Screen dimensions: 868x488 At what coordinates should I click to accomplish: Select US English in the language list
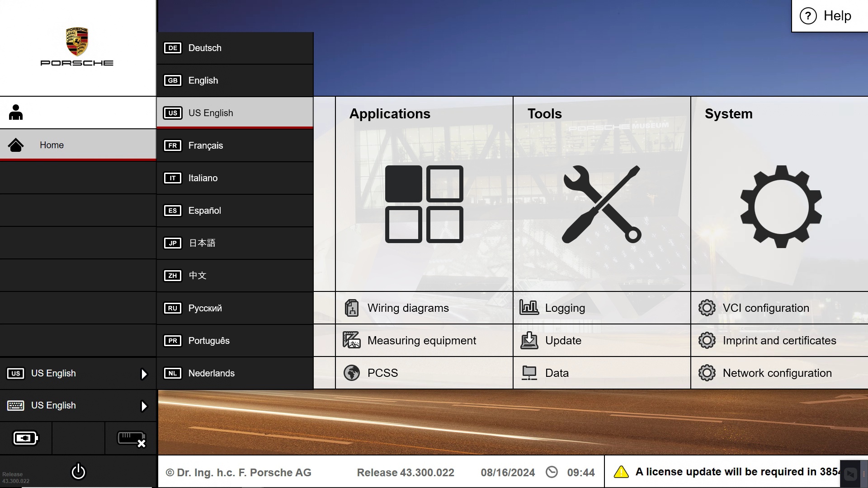235,113
